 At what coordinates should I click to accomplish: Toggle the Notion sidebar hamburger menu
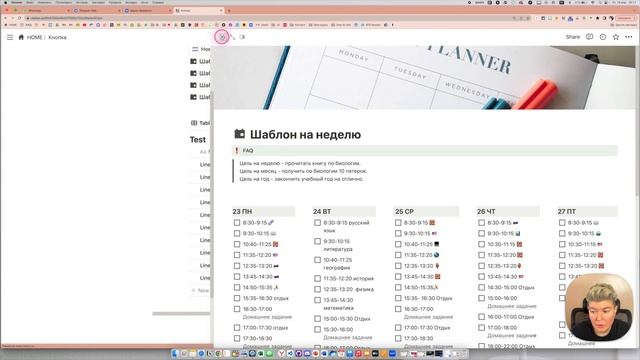(x=10, y=37)
